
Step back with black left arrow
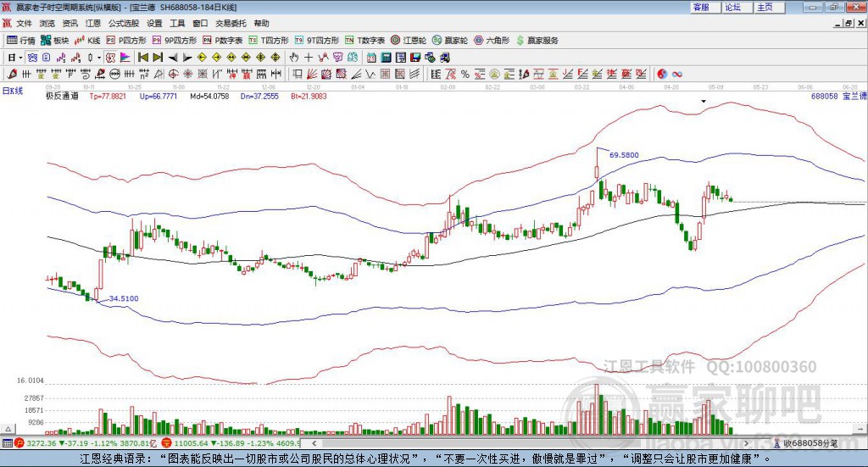[x=173, y=58]
